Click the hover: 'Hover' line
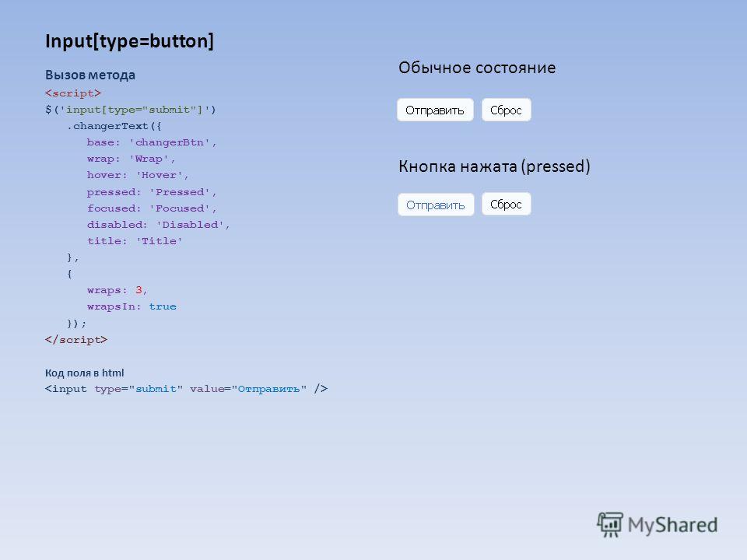 tap(138, 175)
